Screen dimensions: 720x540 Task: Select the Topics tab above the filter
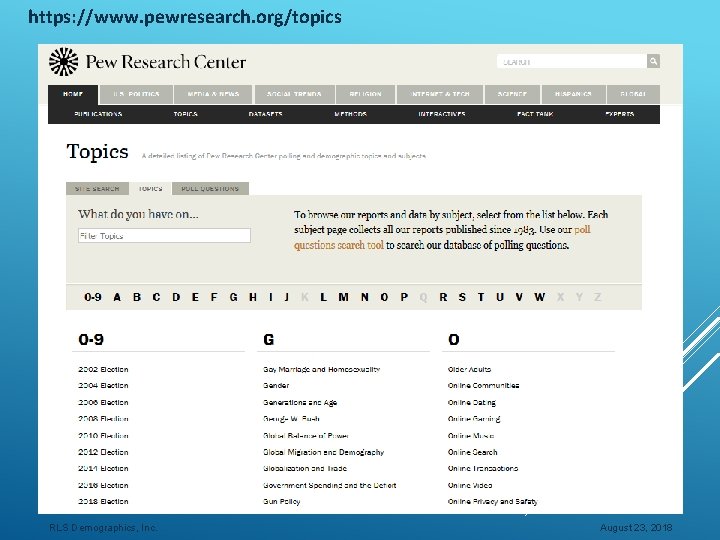tap(150, 189)
